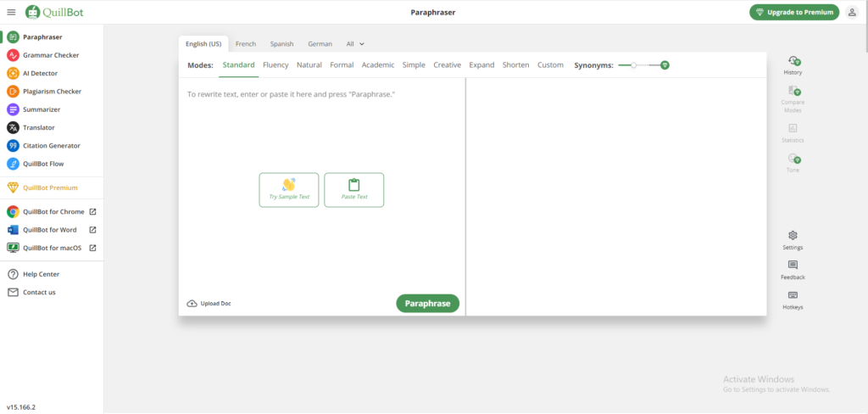The height and width of the screenshot is (414, 868).
Task: Open the Grammar Checker icon
Action: 13,55
